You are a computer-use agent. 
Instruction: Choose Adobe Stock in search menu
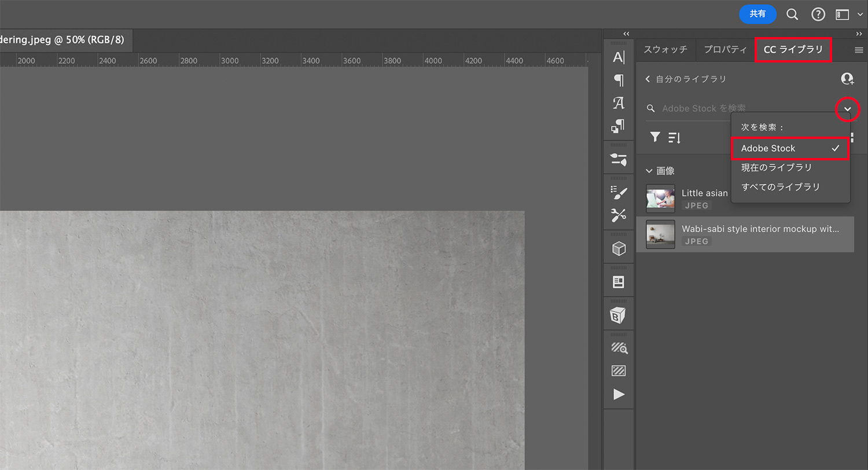click(x=790, y=148)
